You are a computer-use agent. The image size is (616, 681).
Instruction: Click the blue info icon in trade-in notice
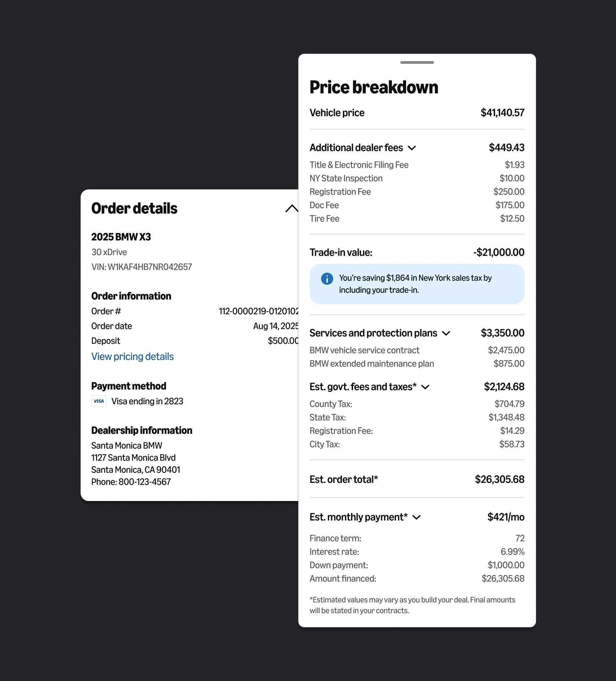click(327, 279)
